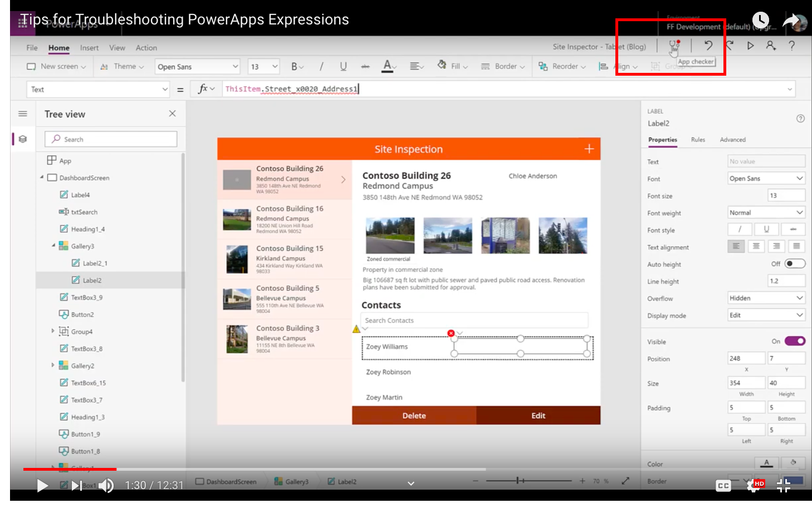Toggle Underline text formatting
The height and width of the screenshot is (513, 812).
point(343,67)
